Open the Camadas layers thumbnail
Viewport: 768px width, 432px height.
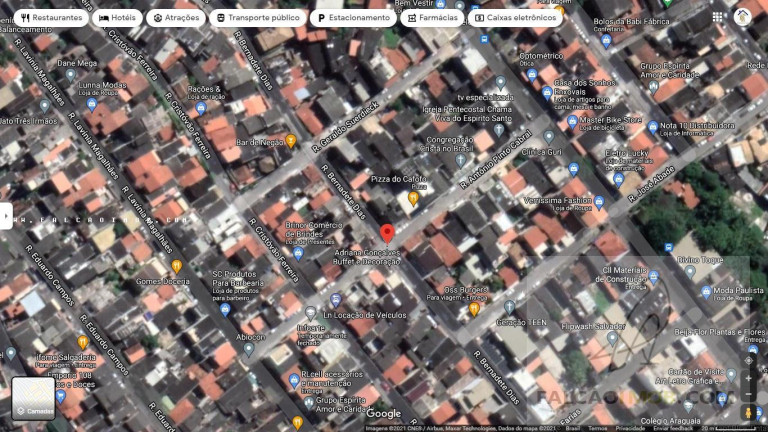coord(33,398)
